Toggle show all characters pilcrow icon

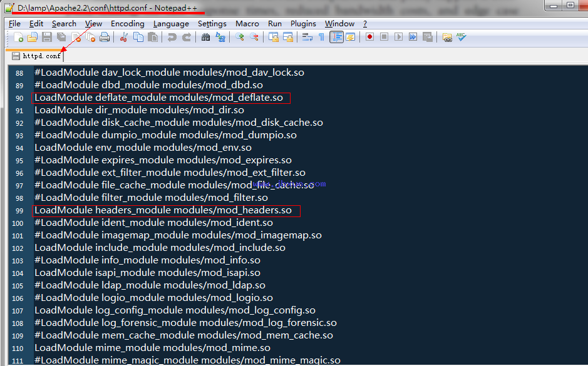click(321, 37)
